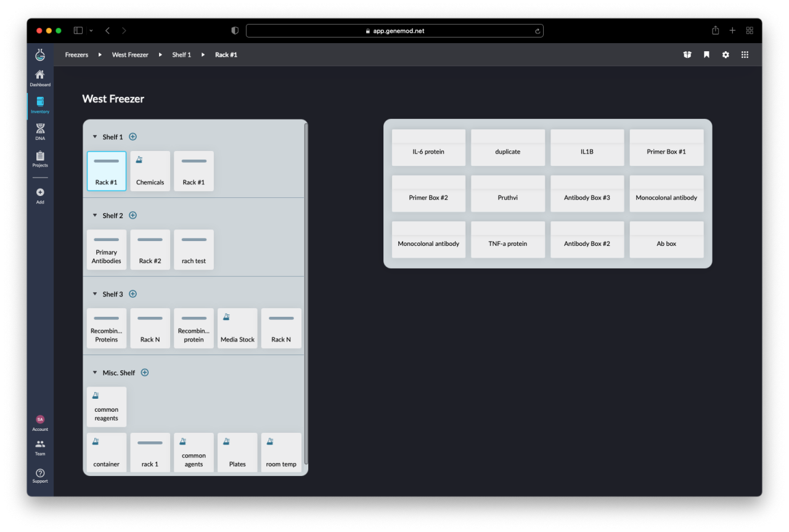The image size is (789, 532).
Task: Click the Add plus icon in sidebar
Action: pos(40,192)
